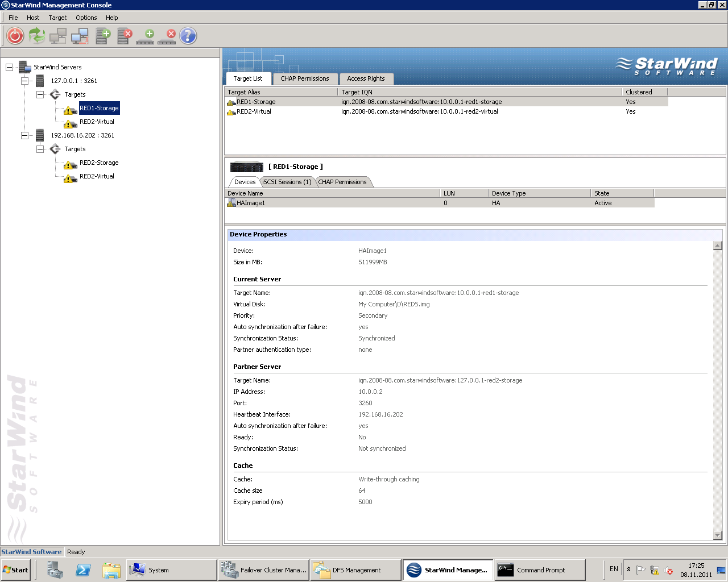
Task: Open the Target menu
Action: (57, 18)
